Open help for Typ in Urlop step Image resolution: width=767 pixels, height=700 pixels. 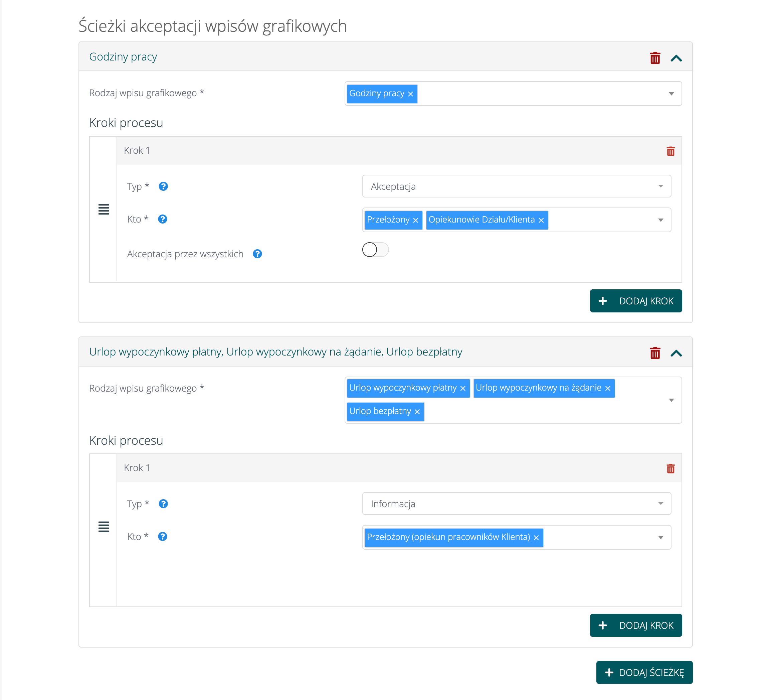pyautogui.click(x=163, y=504)
